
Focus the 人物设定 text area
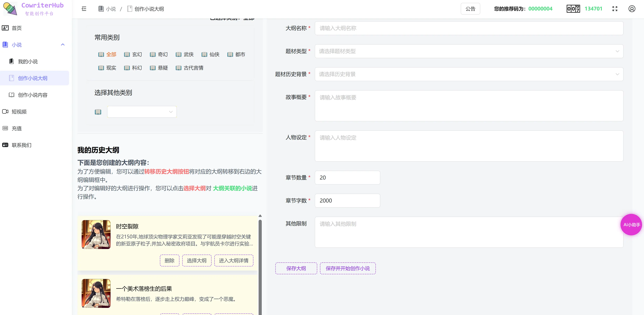tap(469, 146)
